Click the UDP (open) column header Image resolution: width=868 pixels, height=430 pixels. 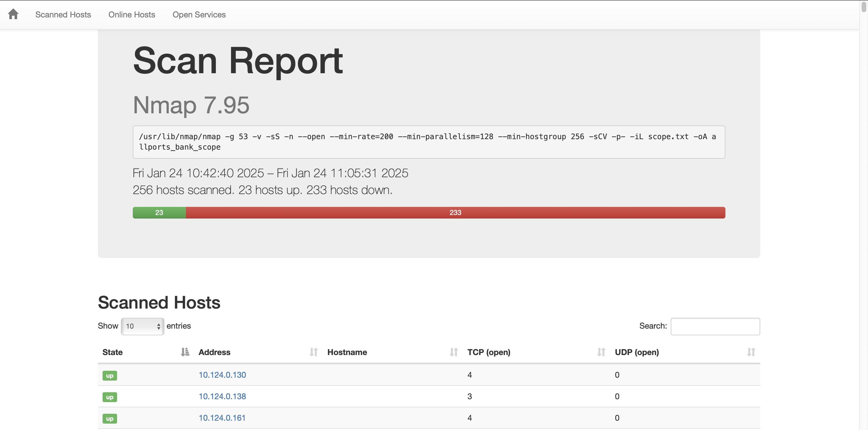click(x=637, y=352)
